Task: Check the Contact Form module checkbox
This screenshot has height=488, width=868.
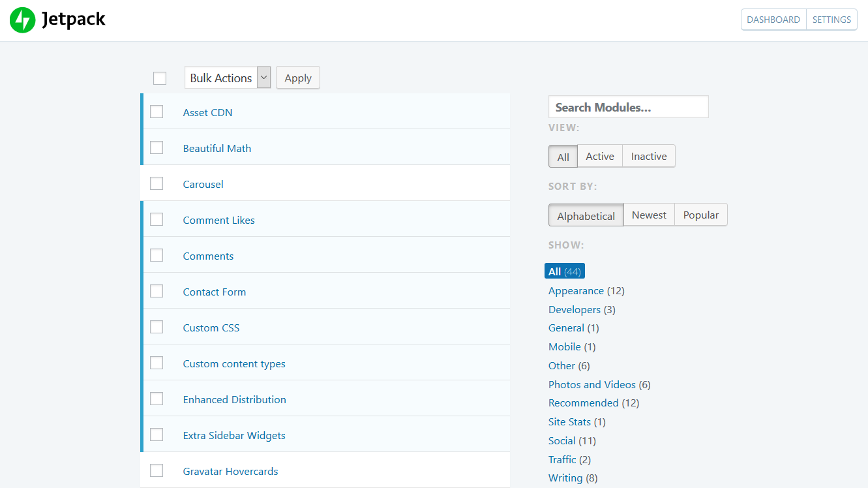Action: click(157, 291)
